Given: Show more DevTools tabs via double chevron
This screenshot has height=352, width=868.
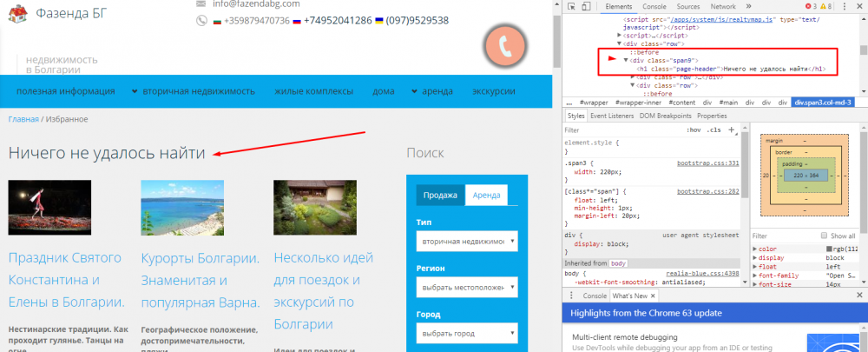Looking at the screenshot, I should pyautogui.click(x=746, y=7).
